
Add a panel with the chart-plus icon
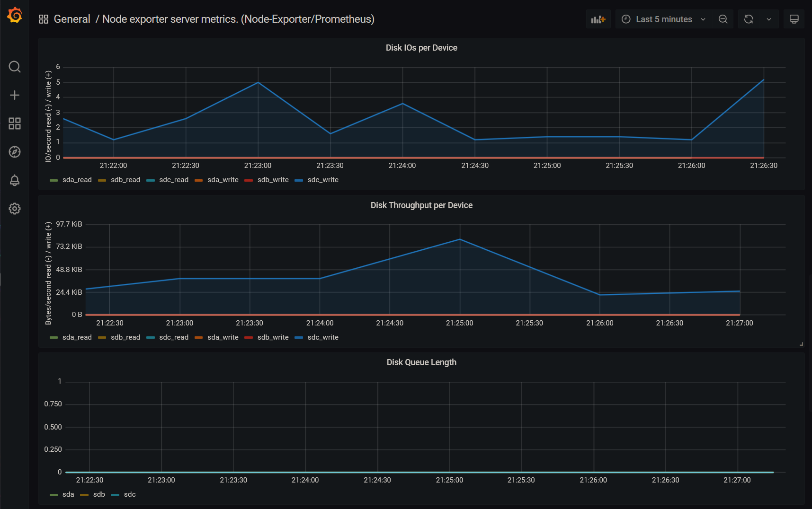[598, 19]
